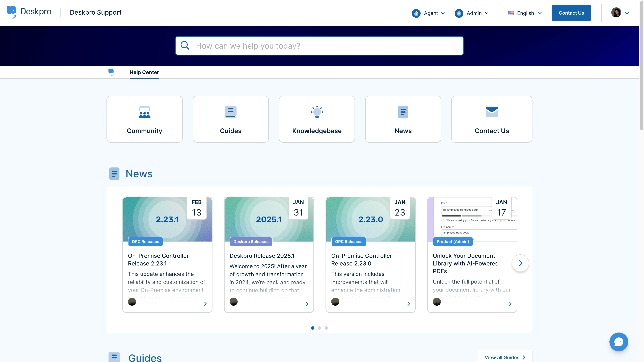Click the News section heading
The image size is (644, 362).
(x=139, y=174)
